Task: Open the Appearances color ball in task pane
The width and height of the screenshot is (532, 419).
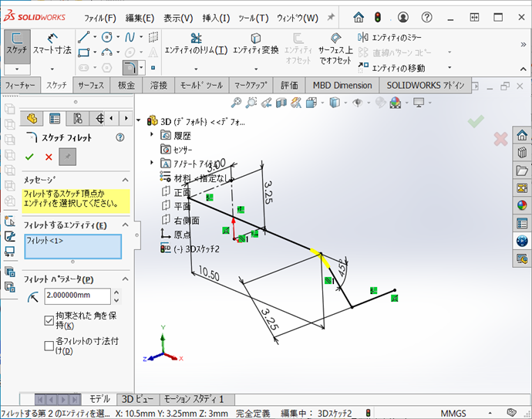Action: tap(522, 204)
